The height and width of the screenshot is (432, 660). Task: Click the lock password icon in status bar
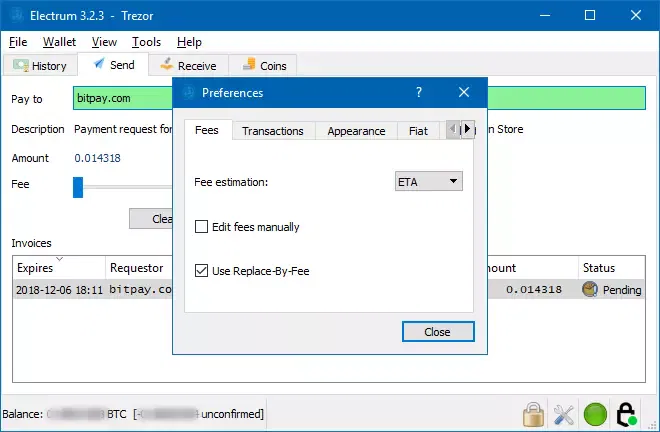click(534, 413)
